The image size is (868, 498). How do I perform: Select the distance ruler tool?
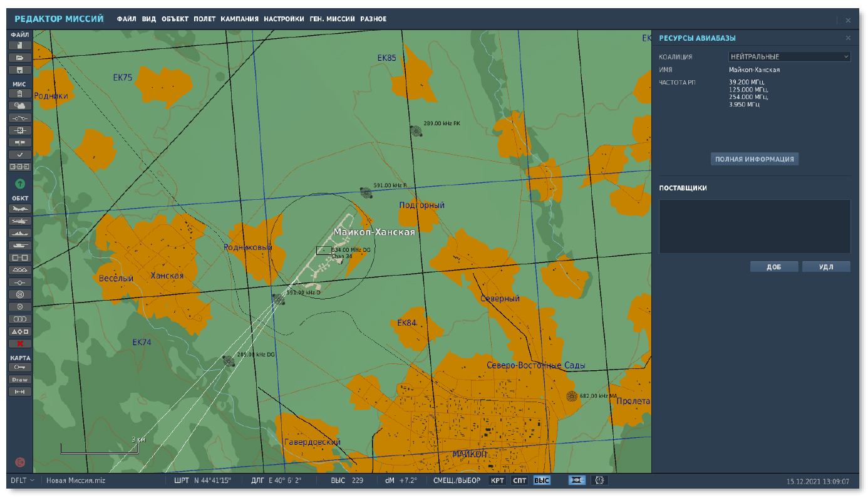(20, 392)
